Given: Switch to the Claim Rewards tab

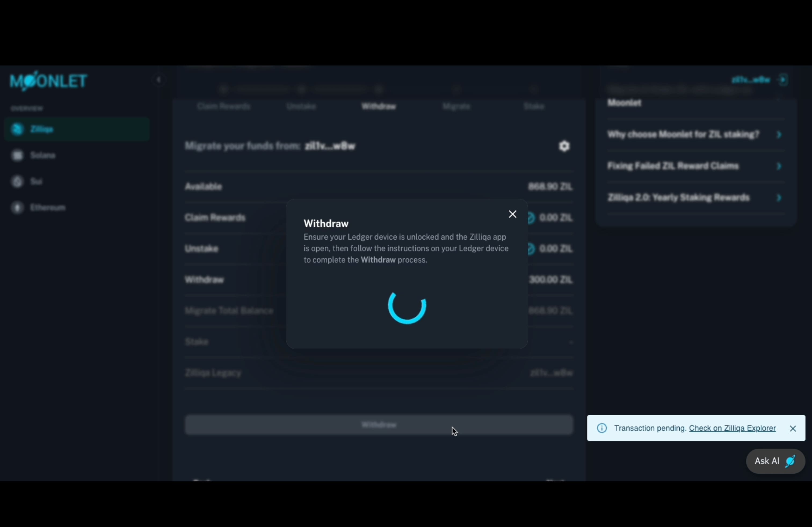Looking at the screenshot, I should point(223,106).
